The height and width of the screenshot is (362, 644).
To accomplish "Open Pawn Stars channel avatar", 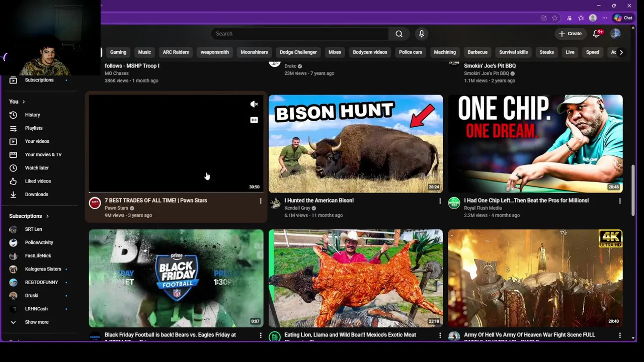I will [95, 203].
